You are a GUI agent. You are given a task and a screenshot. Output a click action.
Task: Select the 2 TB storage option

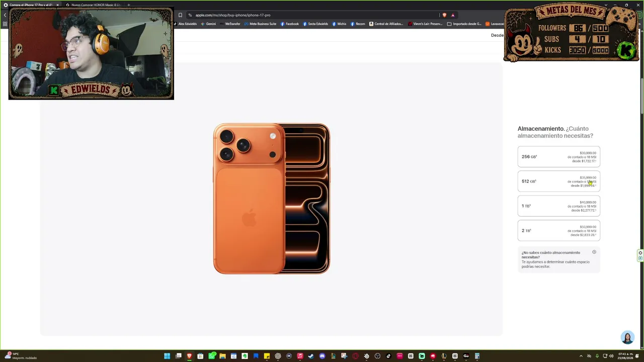[558, 231]
